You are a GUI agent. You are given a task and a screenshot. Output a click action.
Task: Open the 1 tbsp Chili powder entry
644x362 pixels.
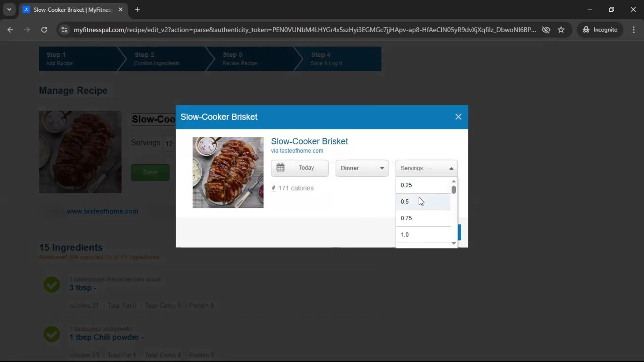[x=107, y=337]
